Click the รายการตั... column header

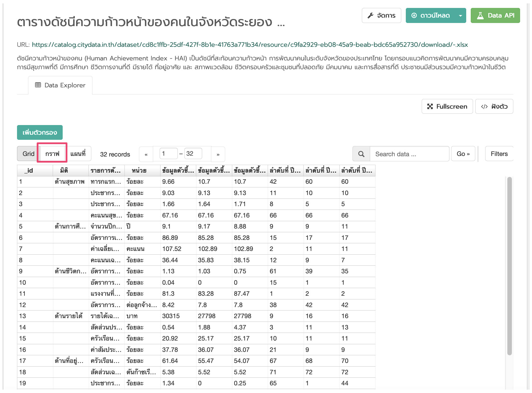[107, 170]
